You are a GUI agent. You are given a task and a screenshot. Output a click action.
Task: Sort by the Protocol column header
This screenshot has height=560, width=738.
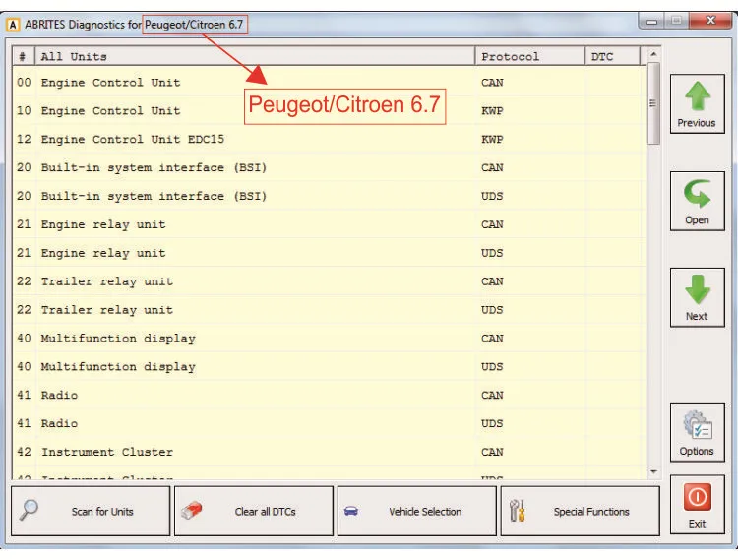(530, 56)
